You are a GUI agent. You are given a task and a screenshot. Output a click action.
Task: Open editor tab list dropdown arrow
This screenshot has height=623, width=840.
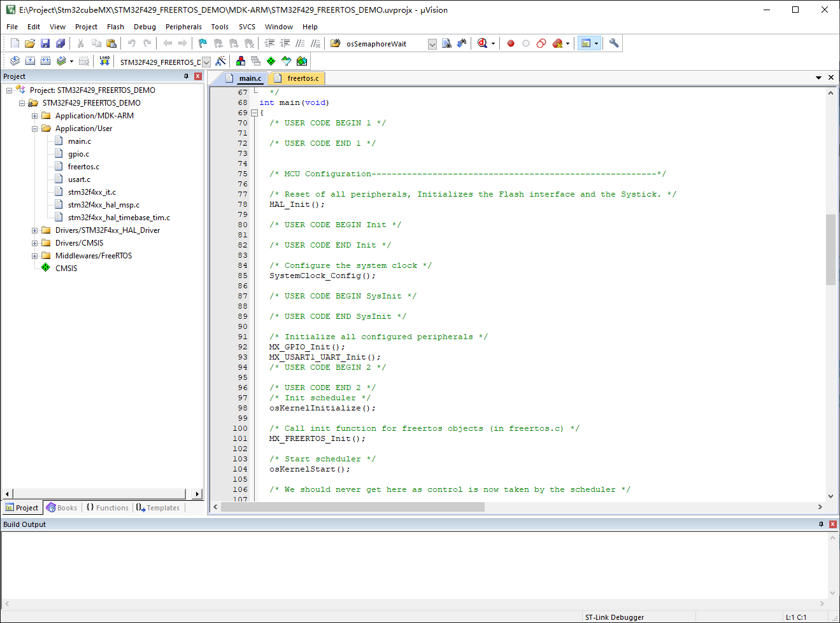pos(818,78)
